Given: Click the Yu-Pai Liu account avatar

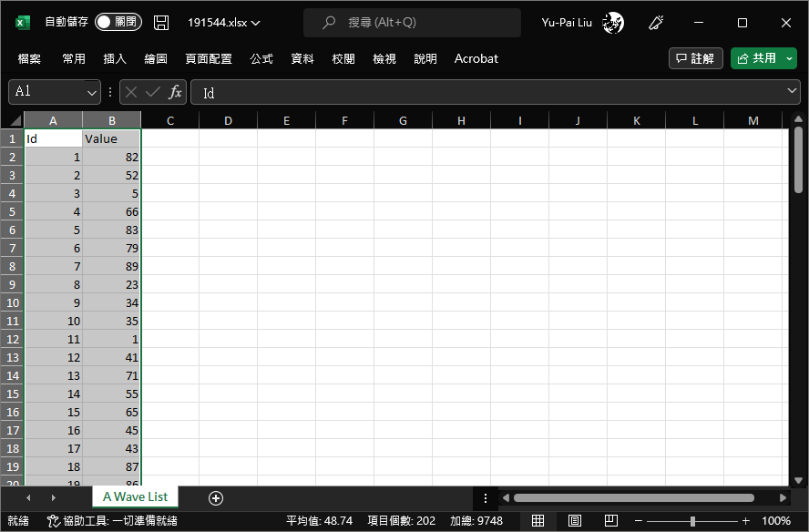Looking at the screenshot, I should 613,23.
